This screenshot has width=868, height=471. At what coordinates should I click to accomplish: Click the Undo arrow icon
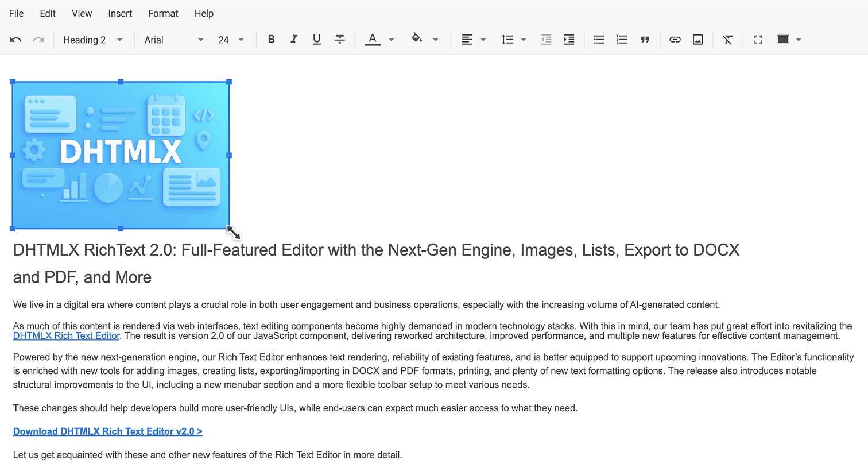click(15, 40)
